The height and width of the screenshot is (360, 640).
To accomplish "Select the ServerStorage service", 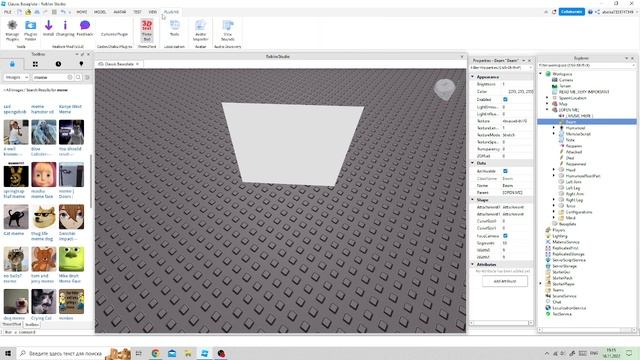I will coord(564,266).
